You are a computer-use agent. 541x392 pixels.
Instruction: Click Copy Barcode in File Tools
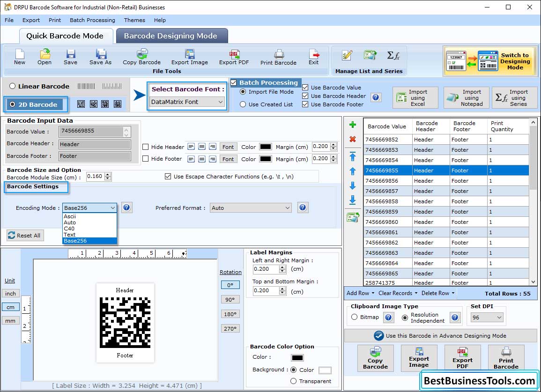[x=142, y=57]
